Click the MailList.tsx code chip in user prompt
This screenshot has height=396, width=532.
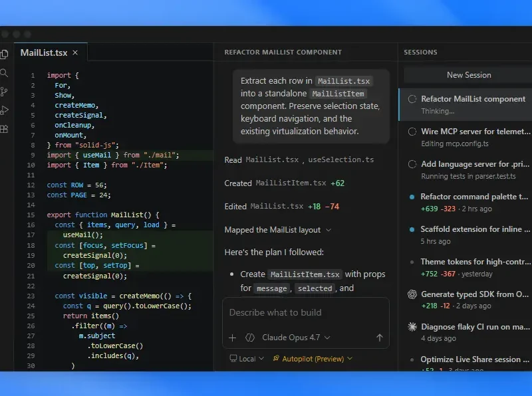pyautogui.click(x=343, y=81)
